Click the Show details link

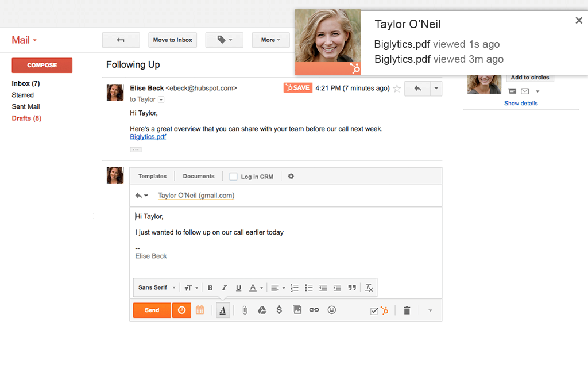pyautogui.click(x=521, y=103)
